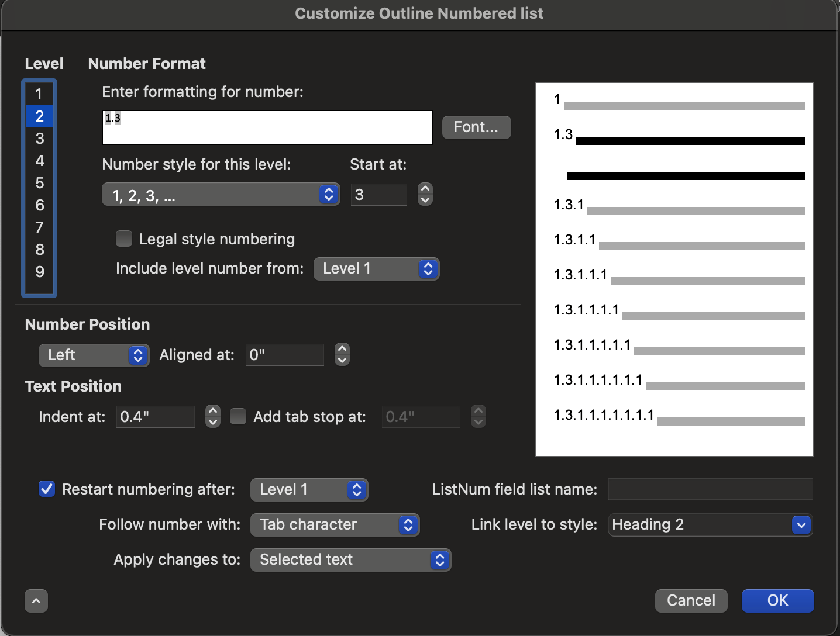Open the Follow number with dropdown
The height and width of the screenshot is (636, 840).
[x=335, y=524]
